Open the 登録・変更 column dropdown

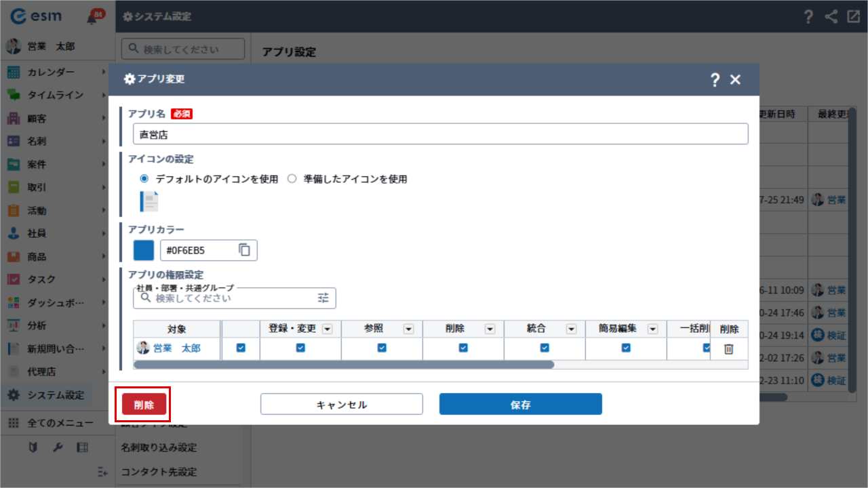click(x=327, y=329)
